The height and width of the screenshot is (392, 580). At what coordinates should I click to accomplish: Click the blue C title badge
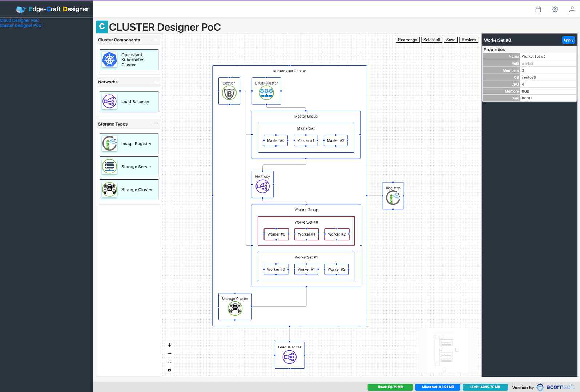(102, 27)
